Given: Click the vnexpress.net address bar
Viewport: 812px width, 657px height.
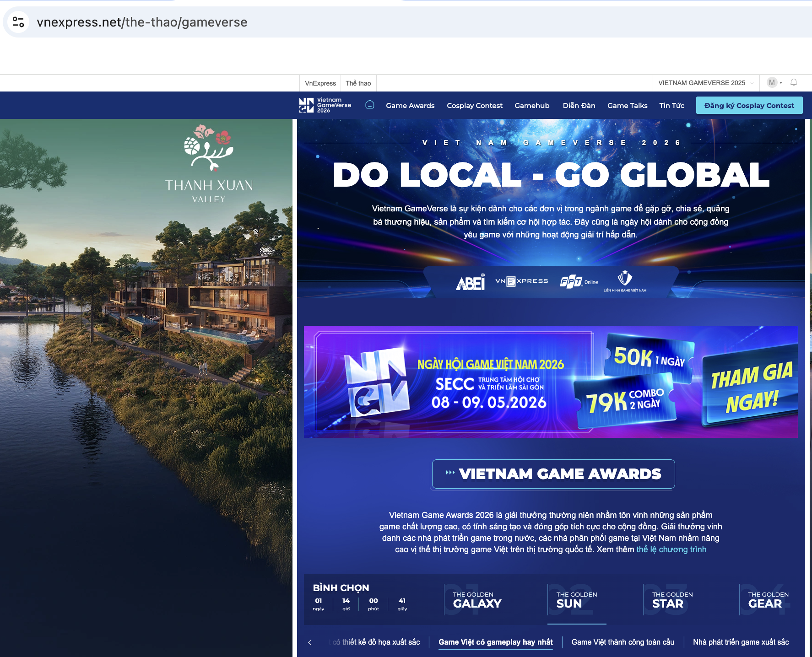Looking at the screenshot, I should [x=142, y=22].
